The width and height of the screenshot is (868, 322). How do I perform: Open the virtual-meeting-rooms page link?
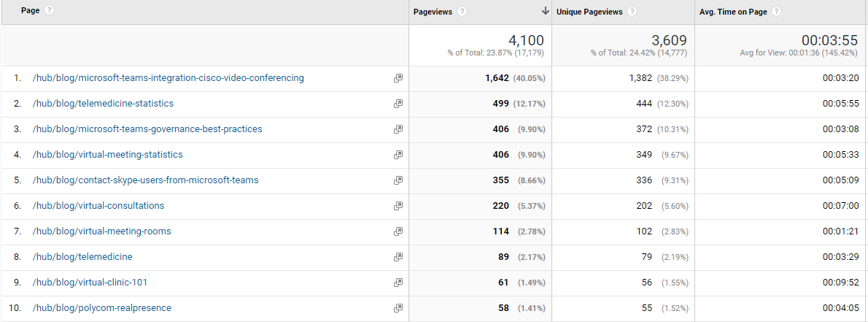click(x=102, y=231)
